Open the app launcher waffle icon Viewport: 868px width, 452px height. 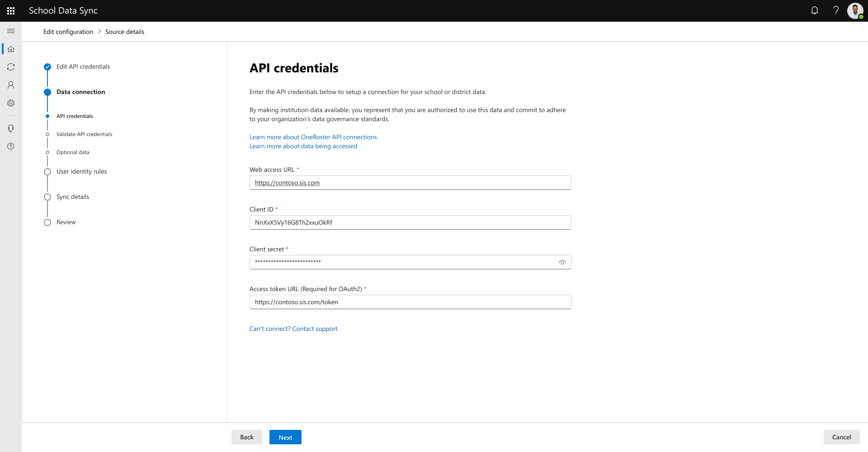click(x=11, y=11)
